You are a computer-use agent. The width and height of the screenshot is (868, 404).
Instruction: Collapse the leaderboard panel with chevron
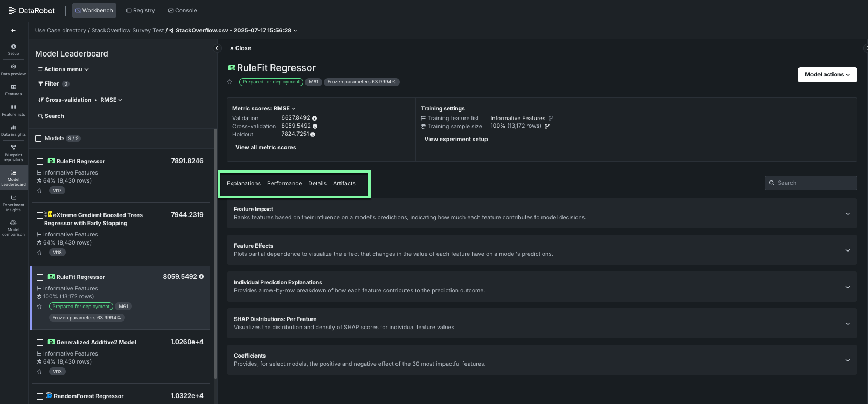217,48
